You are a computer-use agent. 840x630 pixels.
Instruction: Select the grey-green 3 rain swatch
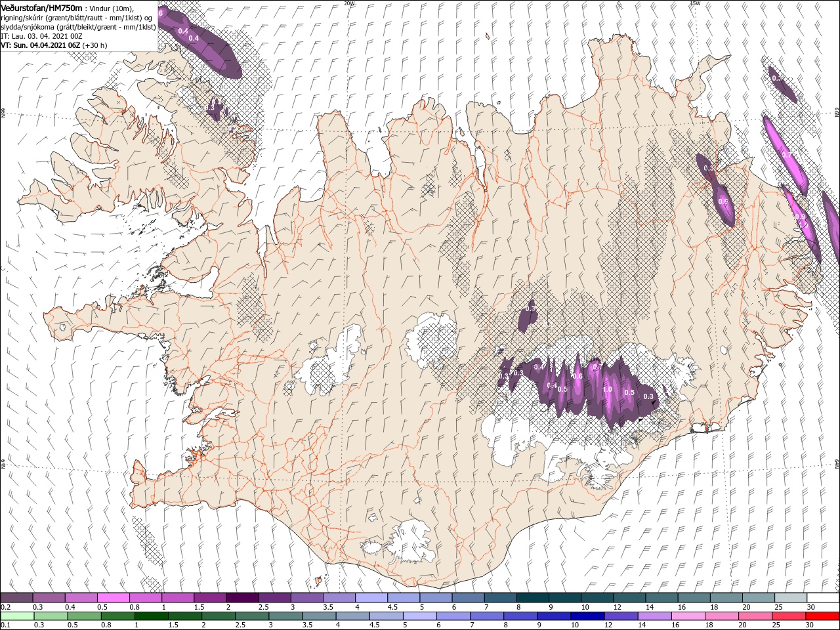pyautogui.click(x=285, y=616)
